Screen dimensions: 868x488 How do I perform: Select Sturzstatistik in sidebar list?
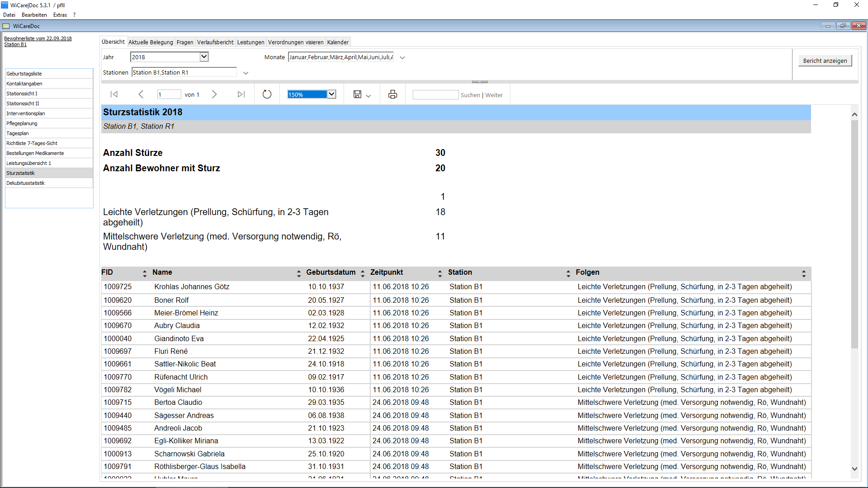(49, 173)
